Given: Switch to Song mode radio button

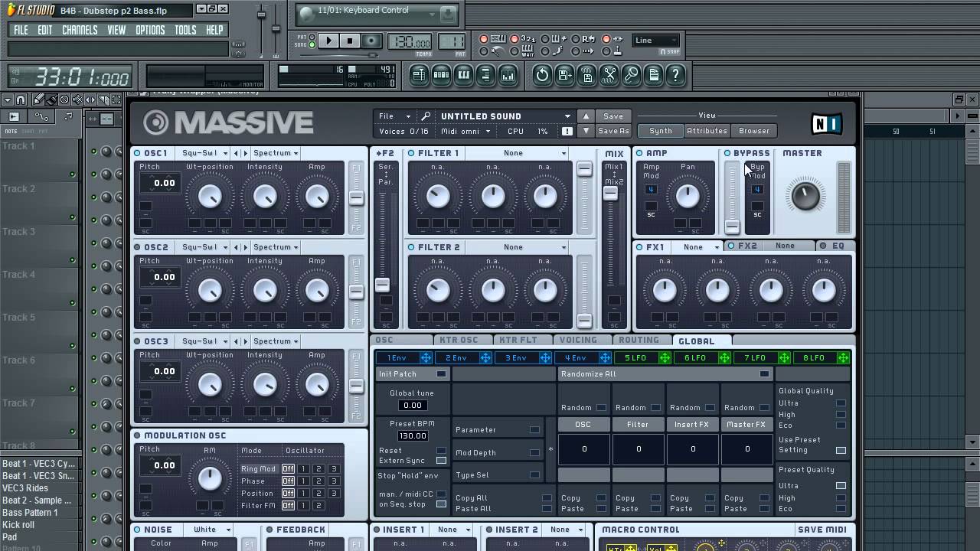Looking at the screenshot, I should point(312,45).
